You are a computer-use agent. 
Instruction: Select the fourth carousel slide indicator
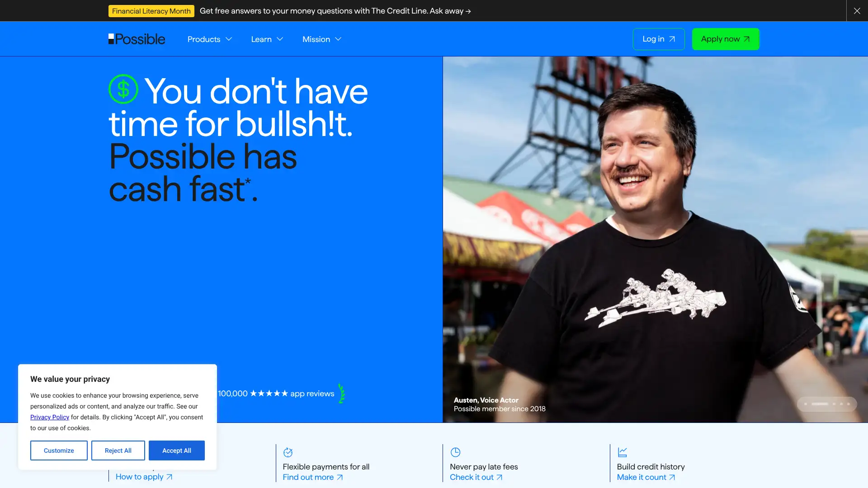click(841, 404)
